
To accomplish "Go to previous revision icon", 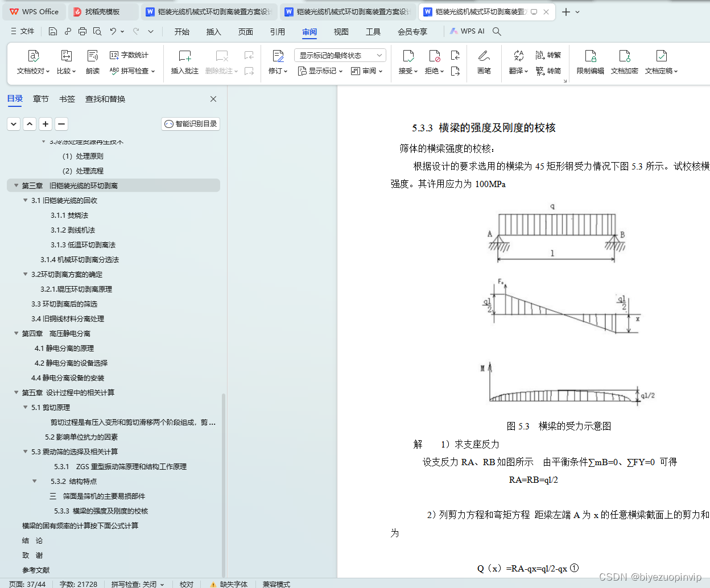I will (x=455, y=55).
